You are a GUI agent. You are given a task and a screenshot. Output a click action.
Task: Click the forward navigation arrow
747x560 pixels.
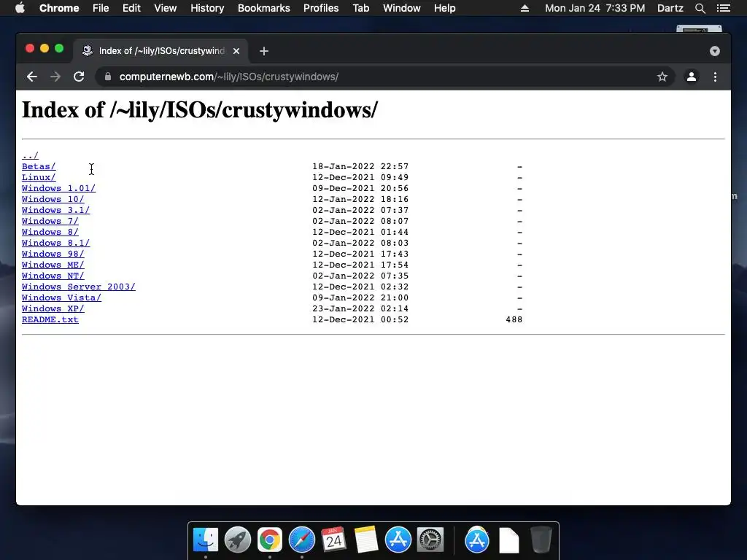pyautogui.click(x=55, y=77)
